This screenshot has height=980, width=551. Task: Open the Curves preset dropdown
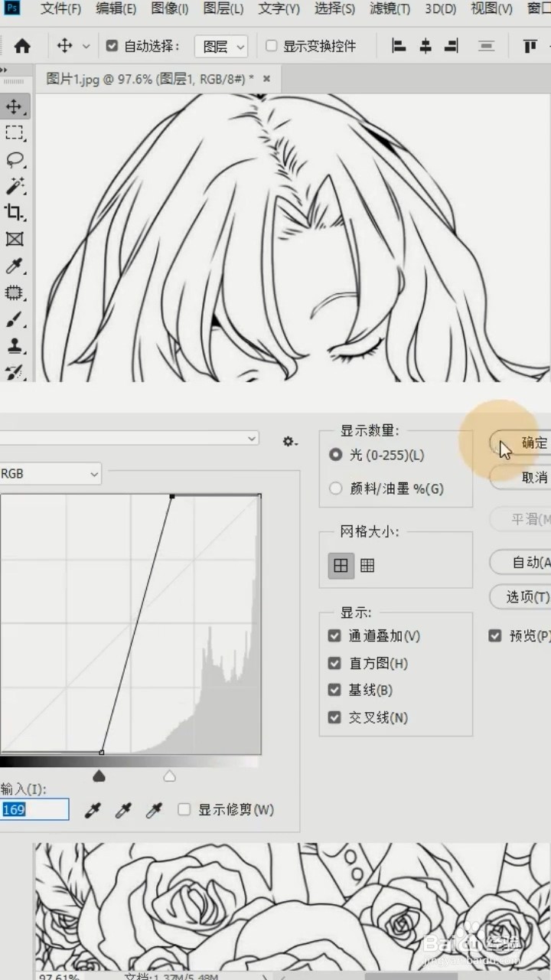[x=129, y=438]
